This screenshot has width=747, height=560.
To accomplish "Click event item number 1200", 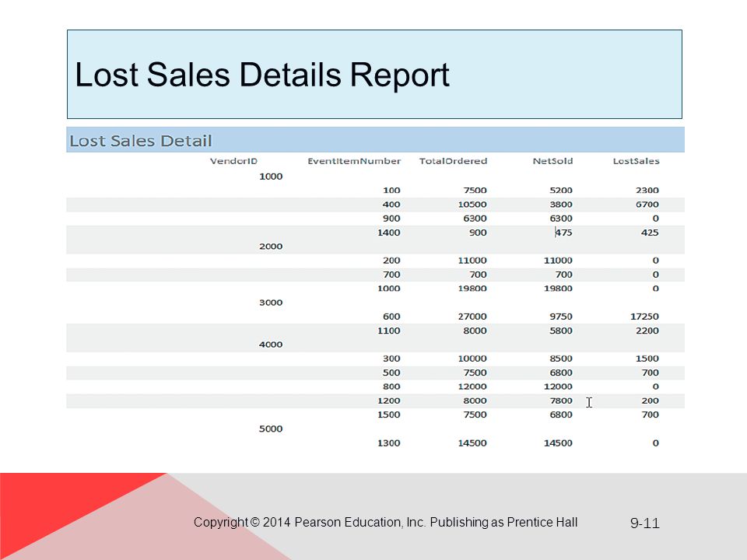I will [x=389, y=401].
